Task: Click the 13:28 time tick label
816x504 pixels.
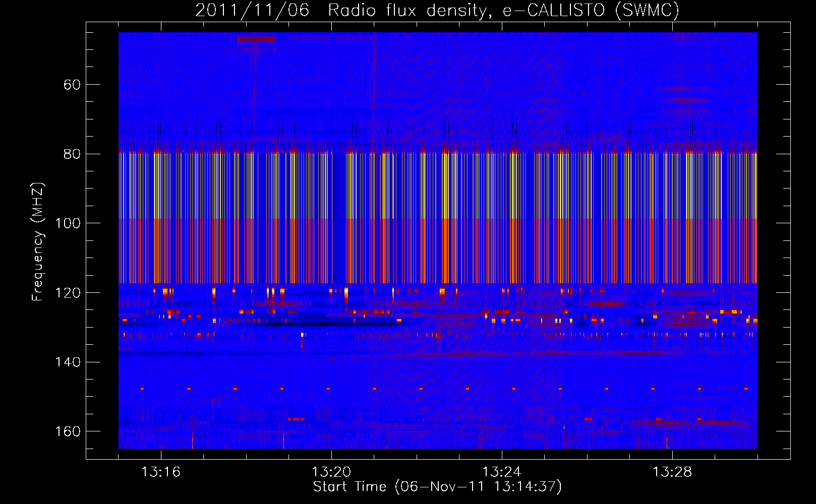Action: click(672, 472)
